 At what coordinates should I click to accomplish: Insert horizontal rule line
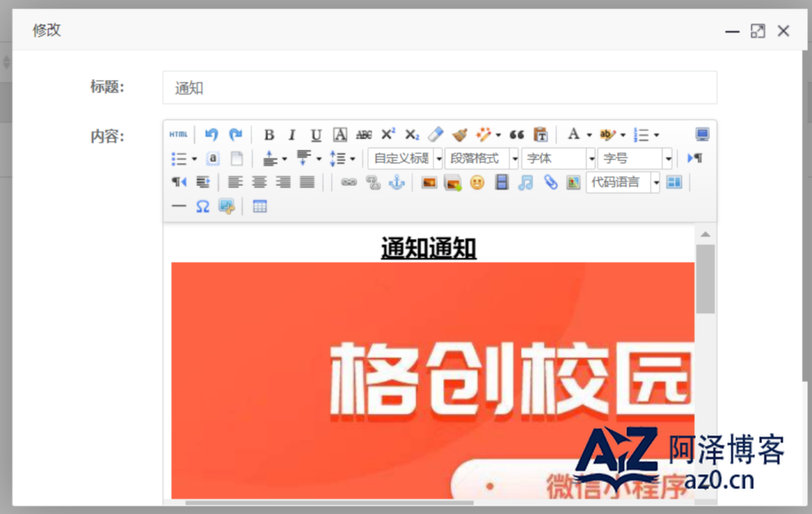[x=178, y=206]
